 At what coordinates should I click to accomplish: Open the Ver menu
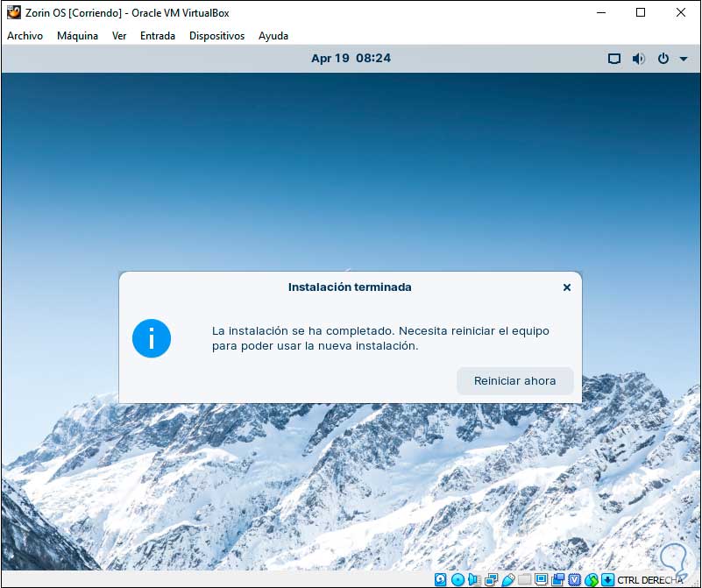click(119, 36)
